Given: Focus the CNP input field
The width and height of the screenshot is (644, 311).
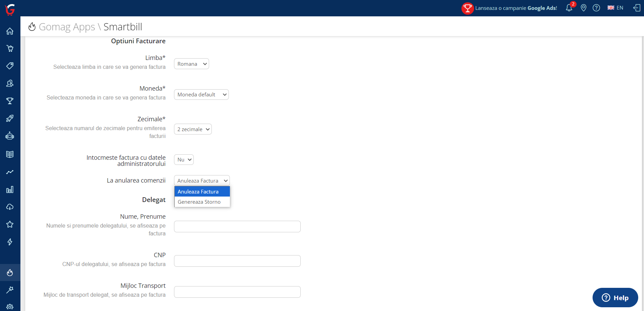Looking at the screenshot, I should click(237, 261).
